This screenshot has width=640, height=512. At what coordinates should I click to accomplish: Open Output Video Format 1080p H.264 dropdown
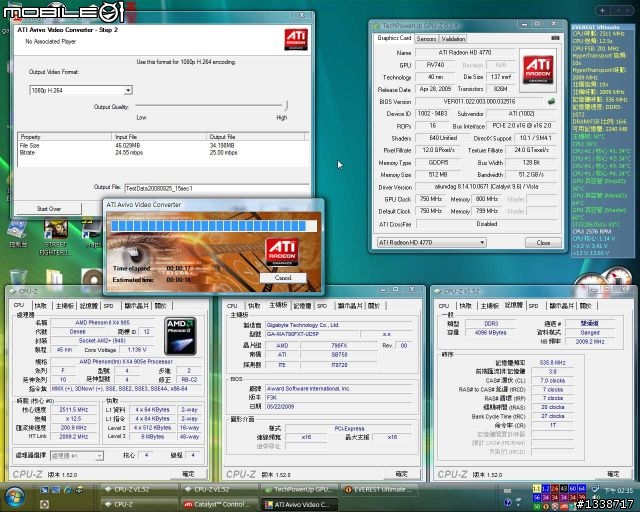(x=81, y=90)
